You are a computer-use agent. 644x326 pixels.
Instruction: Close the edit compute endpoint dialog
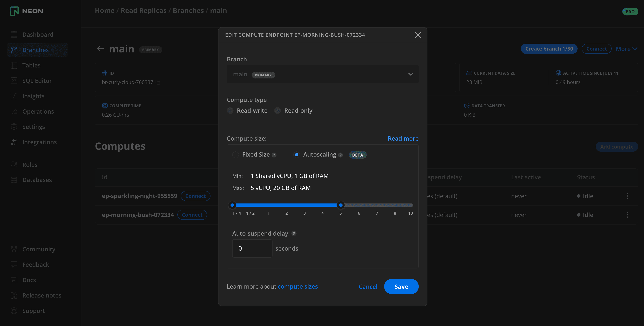(x=418, y=35)
